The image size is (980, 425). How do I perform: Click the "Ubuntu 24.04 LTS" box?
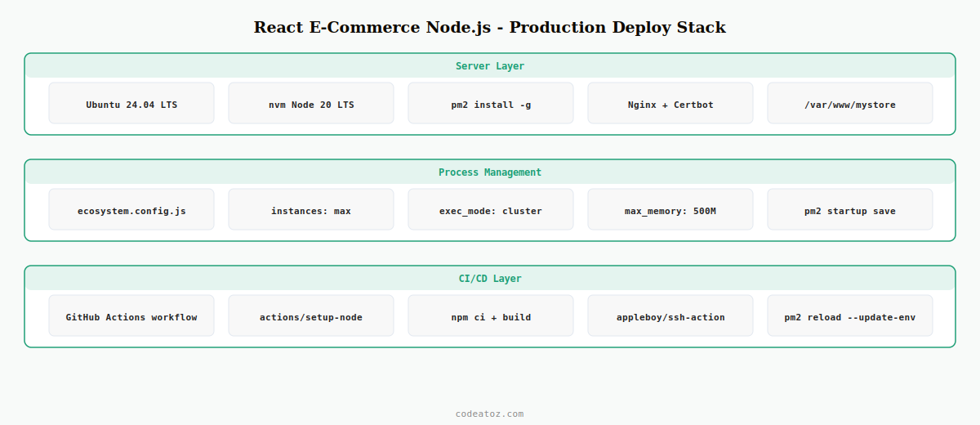(x=131, y=103)
